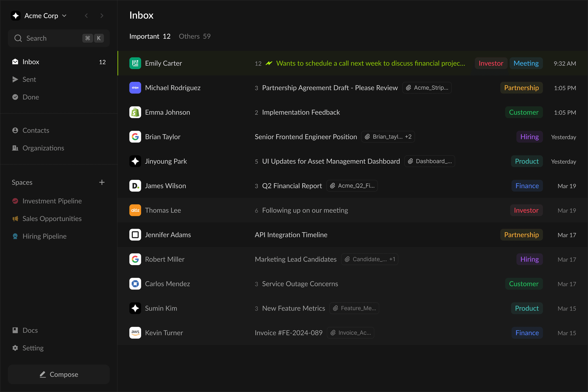Go forward with the right arrow

(x=102, y=16)
